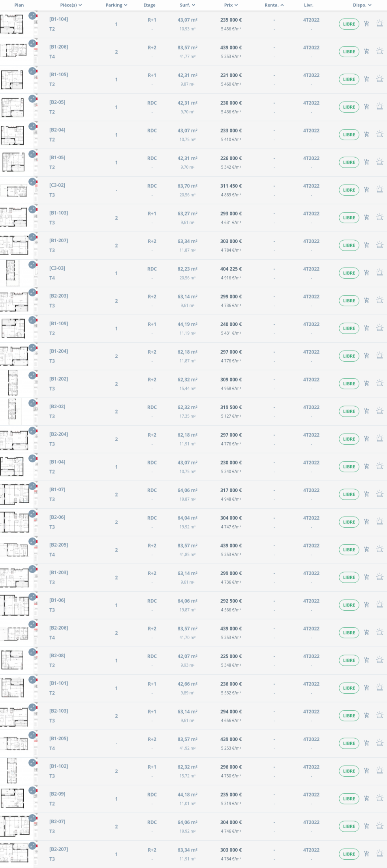Sort listings by the Surf. column

pos(187,5)
